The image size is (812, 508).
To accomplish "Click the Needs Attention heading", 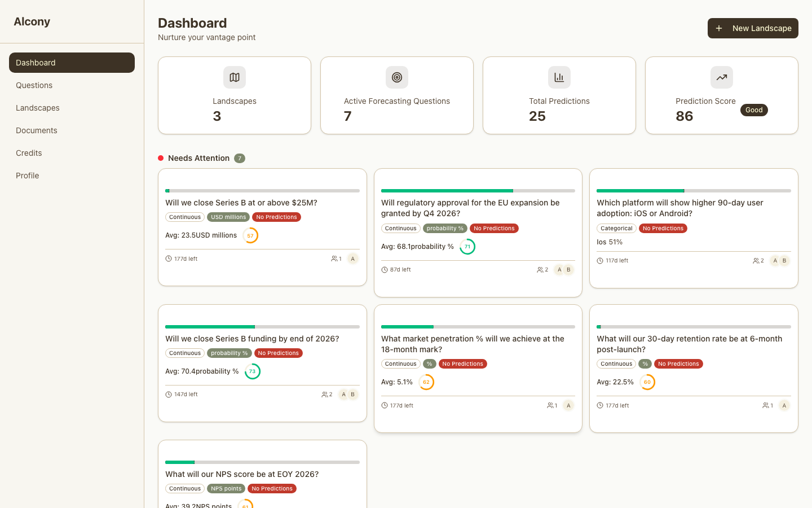I will [198, 158].
